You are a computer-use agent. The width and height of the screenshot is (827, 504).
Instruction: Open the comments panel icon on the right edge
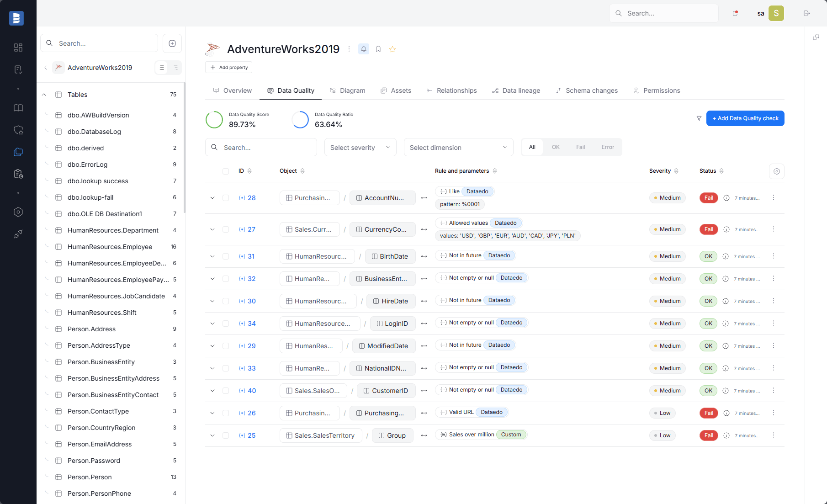[816, 37]
